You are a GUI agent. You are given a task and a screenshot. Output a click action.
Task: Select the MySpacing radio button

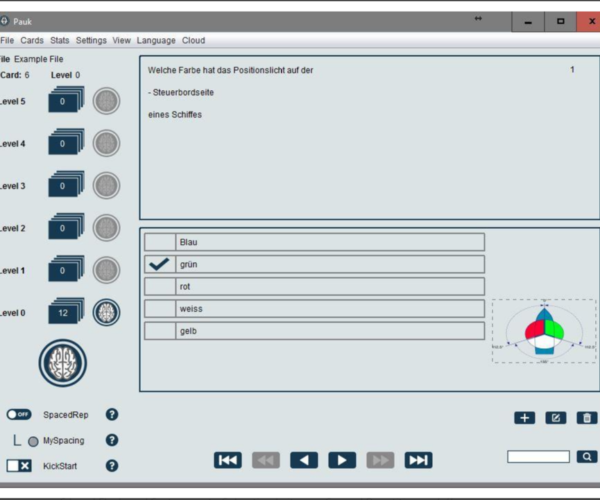pos(33,441)
